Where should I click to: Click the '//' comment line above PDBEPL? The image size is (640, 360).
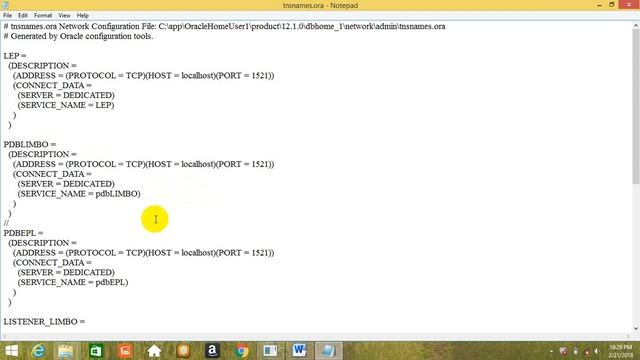[6, 223]
